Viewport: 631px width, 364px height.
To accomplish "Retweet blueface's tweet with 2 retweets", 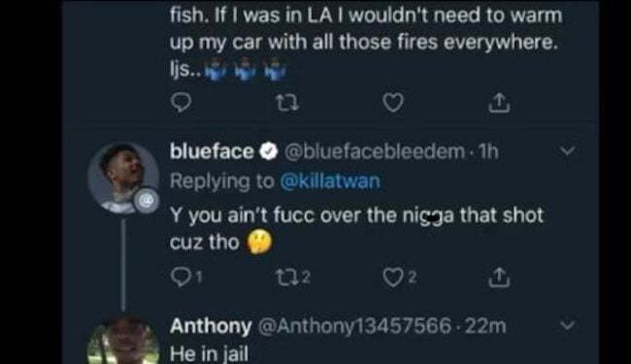I will point(293,277).
